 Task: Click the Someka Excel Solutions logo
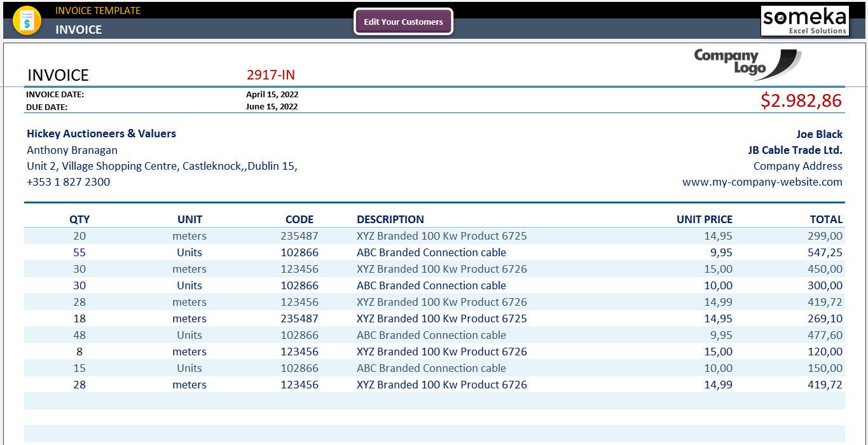[x=805, y=21]
